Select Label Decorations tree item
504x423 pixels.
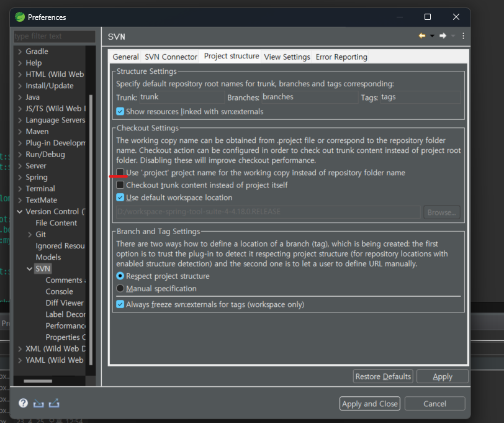tap(65, 314)
